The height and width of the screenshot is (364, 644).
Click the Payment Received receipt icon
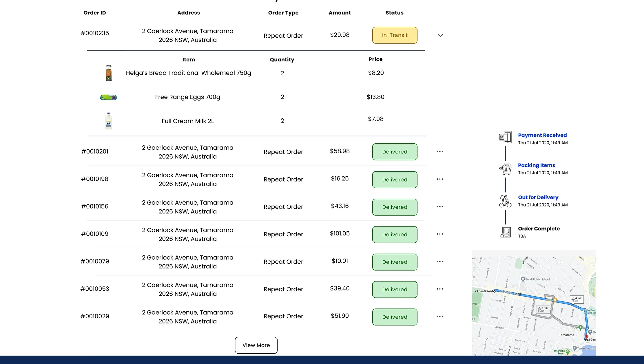tap(505, 137)
